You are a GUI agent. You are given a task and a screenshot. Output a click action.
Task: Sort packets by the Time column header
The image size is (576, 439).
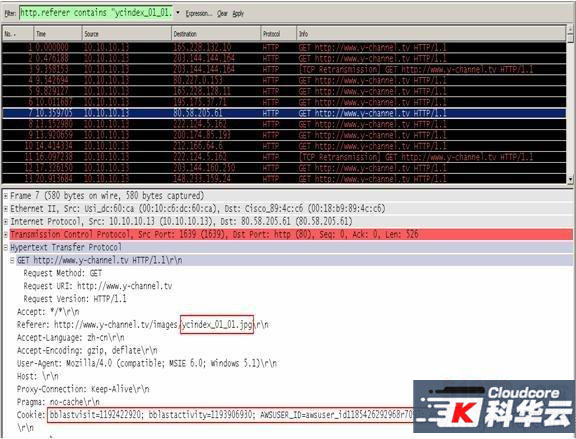click(x=58, y=34)
